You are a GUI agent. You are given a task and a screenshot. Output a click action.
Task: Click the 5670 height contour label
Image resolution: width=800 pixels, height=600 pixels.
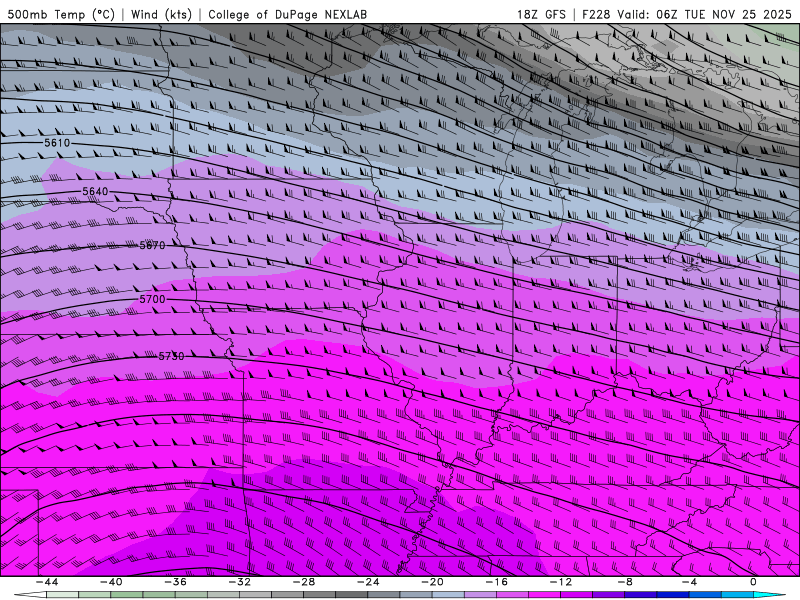pos(153,245)
